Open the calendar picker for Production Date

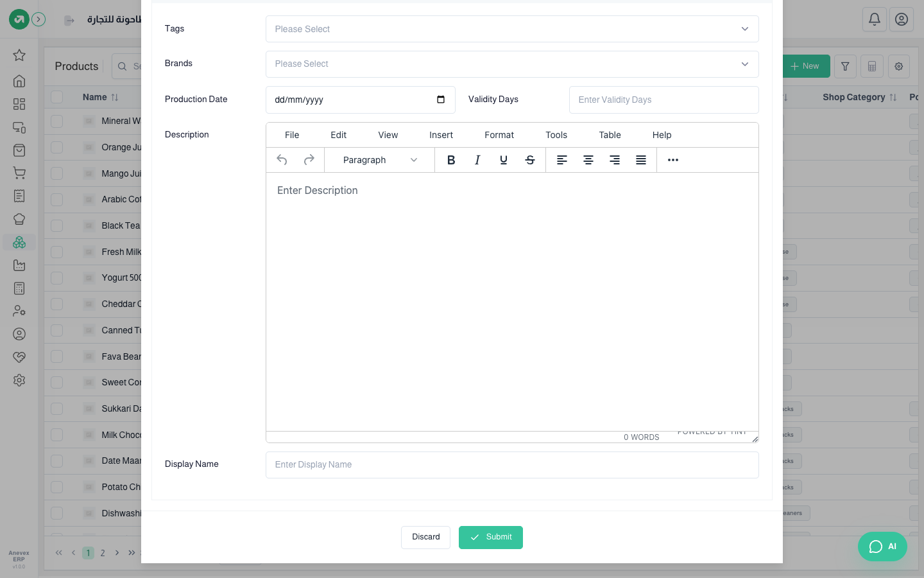[441, 100]
